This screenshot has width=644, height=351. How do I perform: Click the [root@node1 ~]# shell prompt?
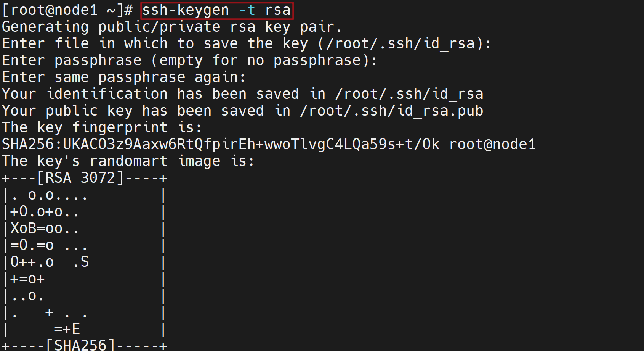point(67,10)
